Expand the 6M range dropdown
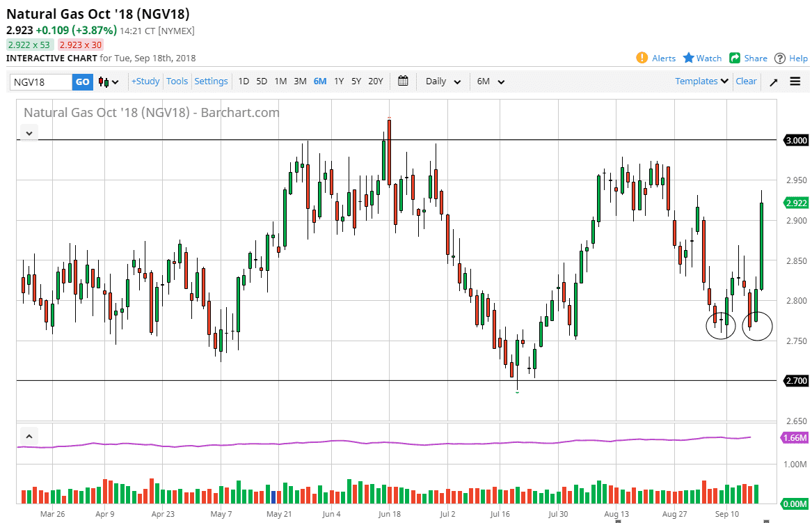 (x=490, y=81)
